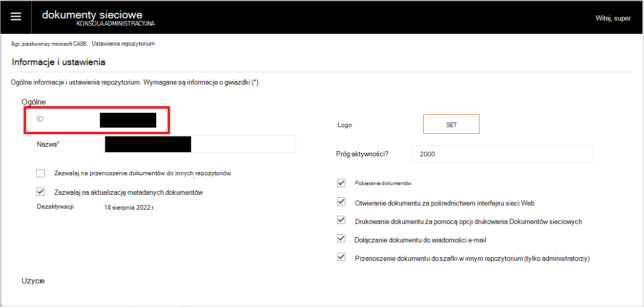Uncheck "Pobieranie dokumentów"

[341, 182]
